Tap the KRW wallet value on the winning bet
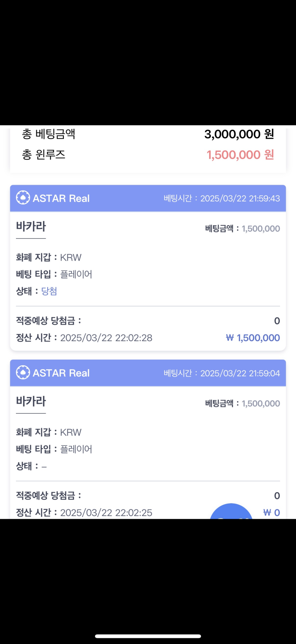This screenshot has height=644, width=296. click(71, 257)
